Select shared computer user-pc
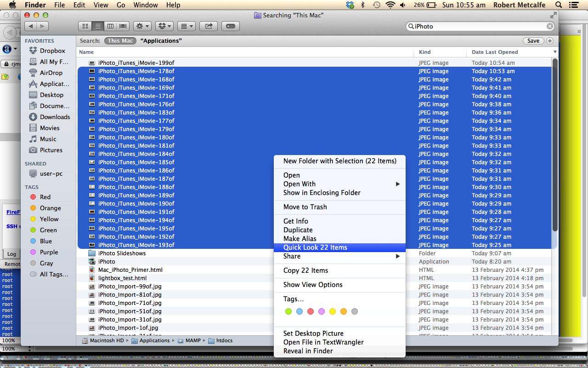The image size is (588, 368). coord(46,173)
